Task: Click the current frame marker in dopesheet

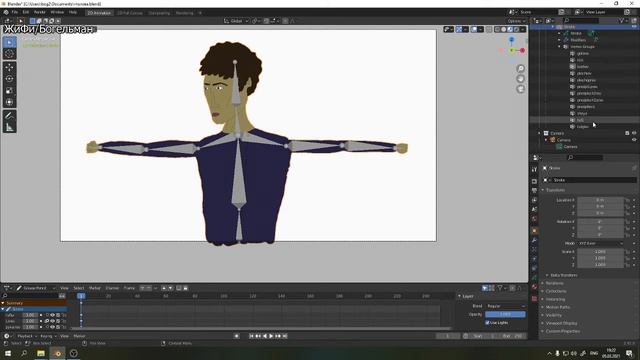Action: [81, 296]
